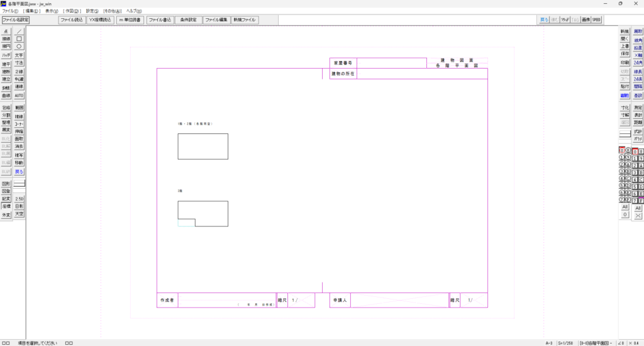Image resolution: width=644 pixels, height=346 pixels.
Task: Select the 曲線 curve tool
Action: pos(6,96)
